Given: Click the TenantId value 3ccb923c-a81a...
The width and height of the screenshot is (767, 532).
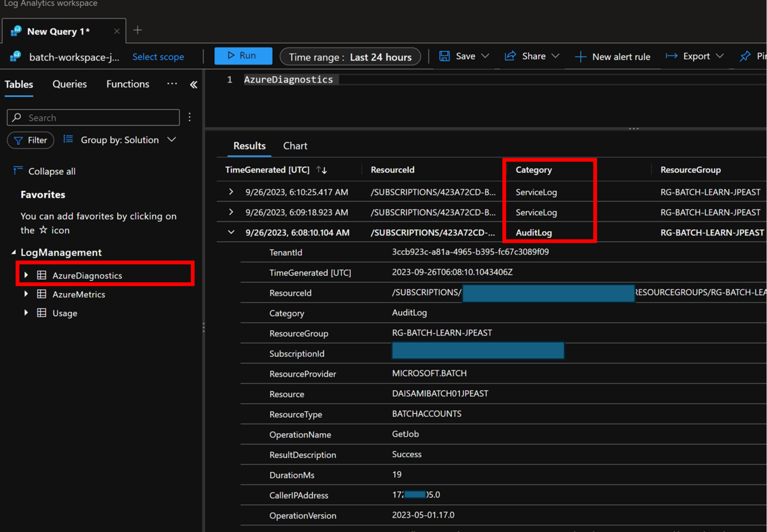Looking at the screenshot, I should tap(470, 252).
